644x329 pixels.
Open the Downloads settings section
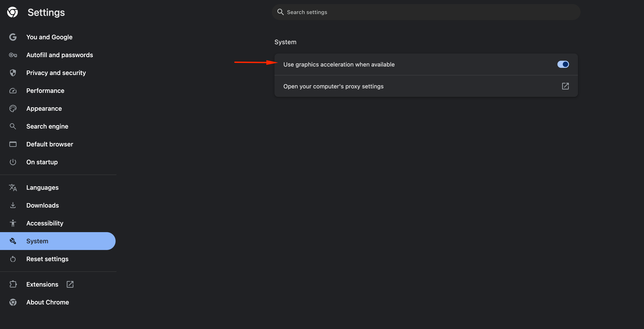pyautogui.click(x=42, y=205)
